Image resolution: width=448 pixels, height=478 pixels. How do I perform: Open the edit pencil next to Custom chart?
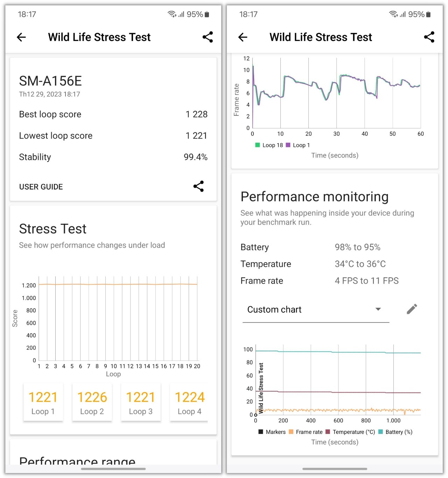tap(412, 309)
